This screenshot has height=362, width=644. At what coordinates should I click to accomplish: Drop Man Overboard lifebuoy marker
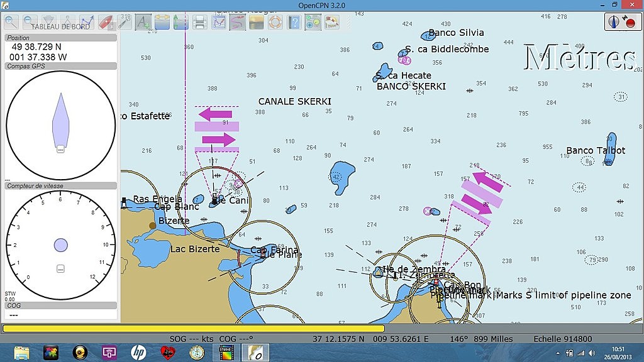coord(275,22)
